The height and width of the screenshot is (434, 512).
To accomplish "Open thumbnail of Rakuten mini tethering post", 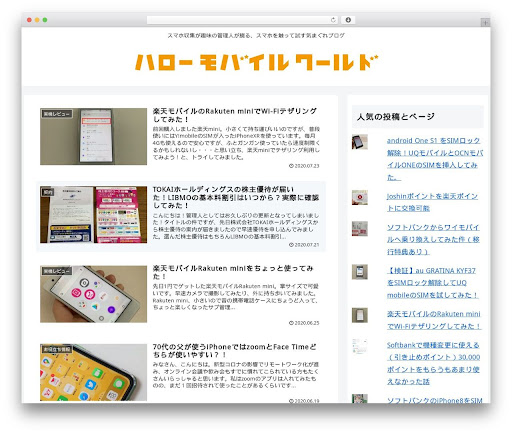I will tap(93, 136).
